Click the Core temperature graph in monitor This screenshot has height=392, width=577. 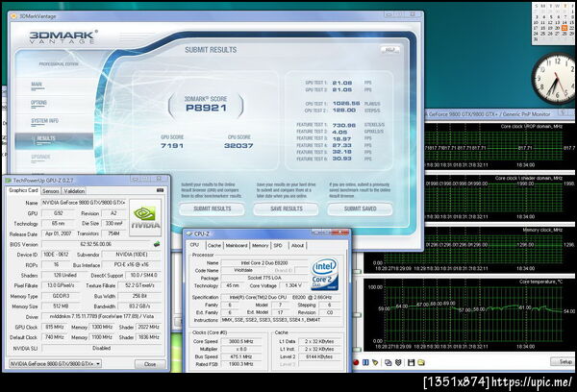[469, 314]
